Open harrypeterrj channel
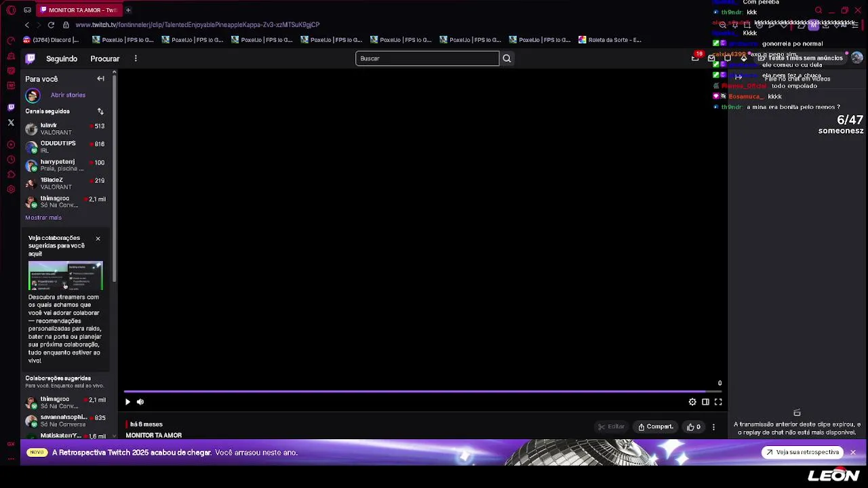868x488 pixels. pos(66,165)
